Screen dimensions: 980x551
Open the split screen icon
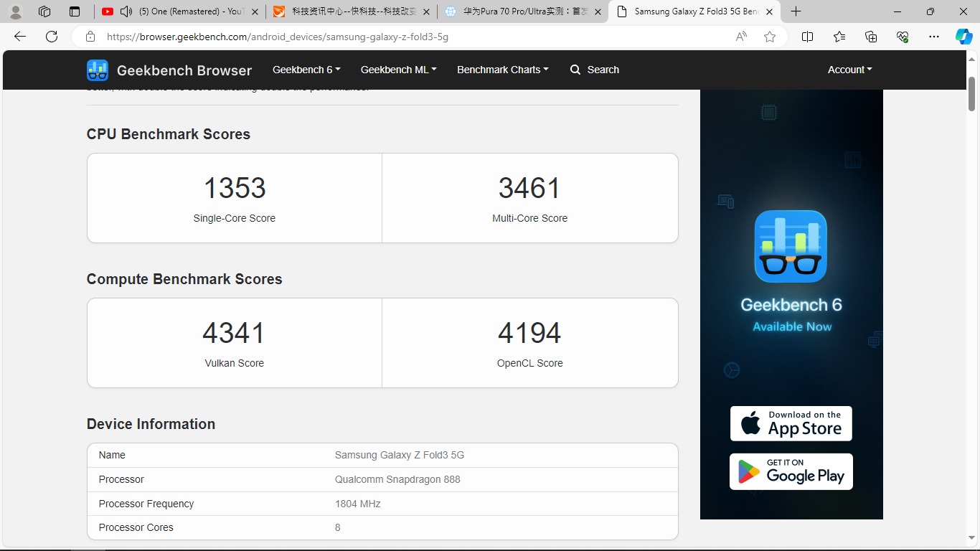coord(807,37)
